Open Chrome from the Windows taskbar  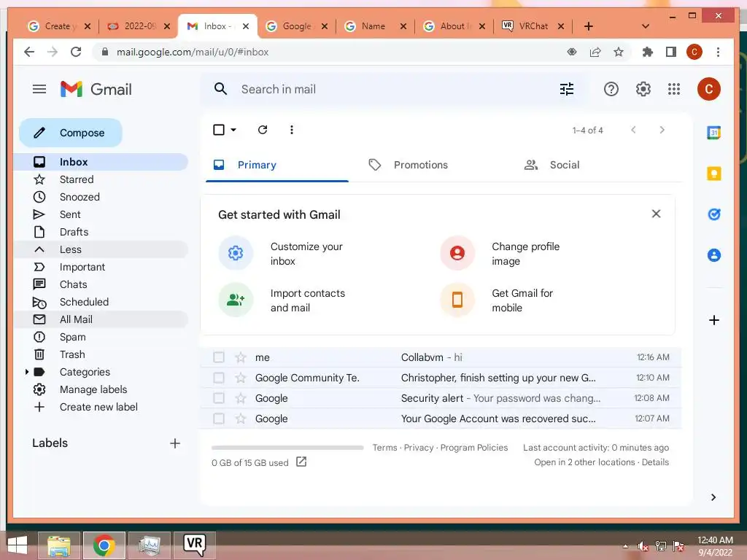pyautogui.click(x=104, y=545)
